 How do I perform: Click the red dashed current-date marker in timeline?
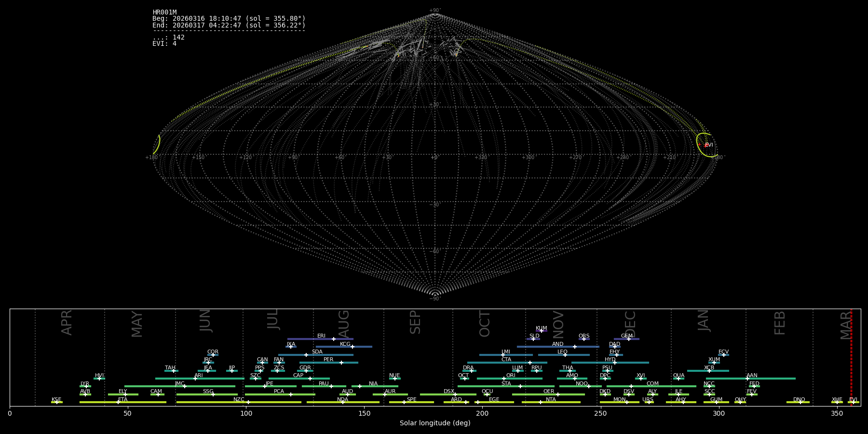click(x=851, y=357)
